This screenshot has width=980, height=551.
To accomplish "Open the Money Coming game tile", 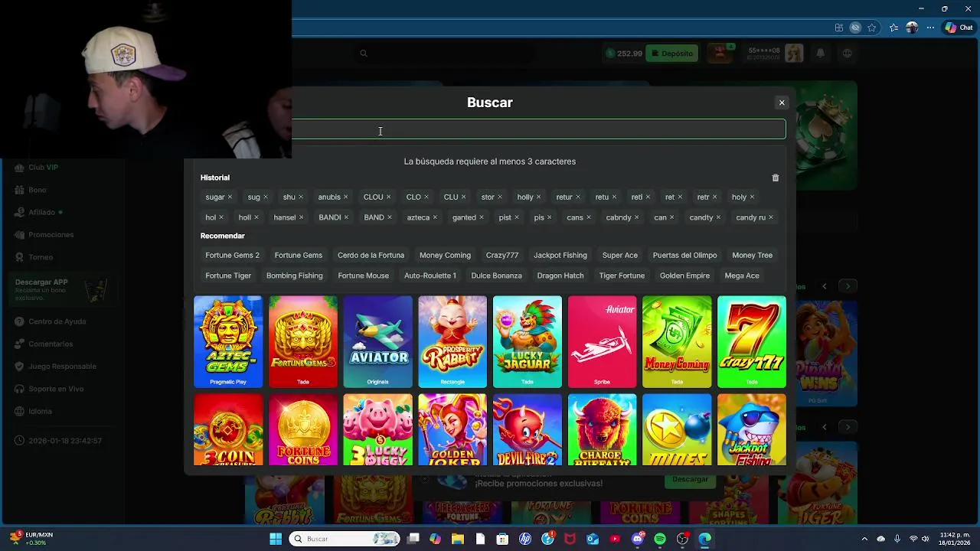I will coord(677,341).
